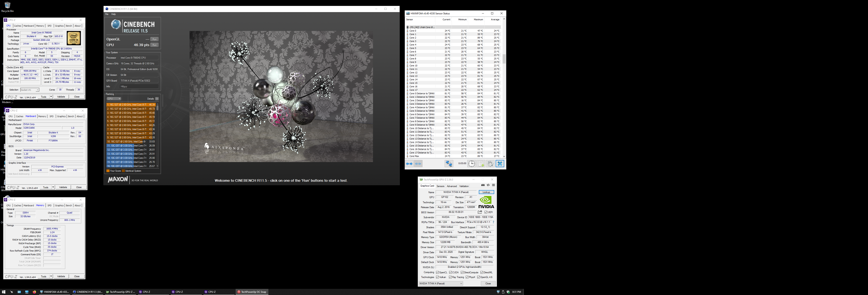This screenshot has width=868, height=295.
Task: Toggle PhysX checkbox in GPU-Z
Action: (x=467, y=277)
